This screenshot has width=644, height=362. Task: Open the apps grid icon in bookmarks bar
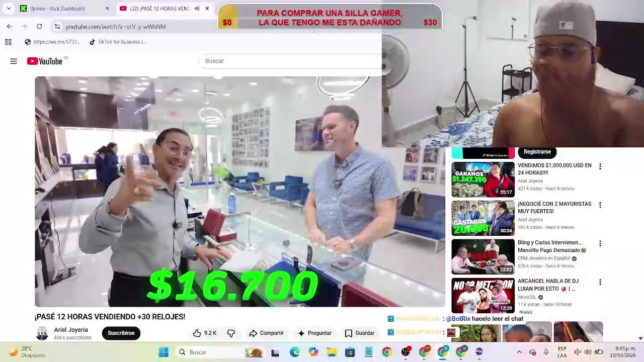click(9, 42)
